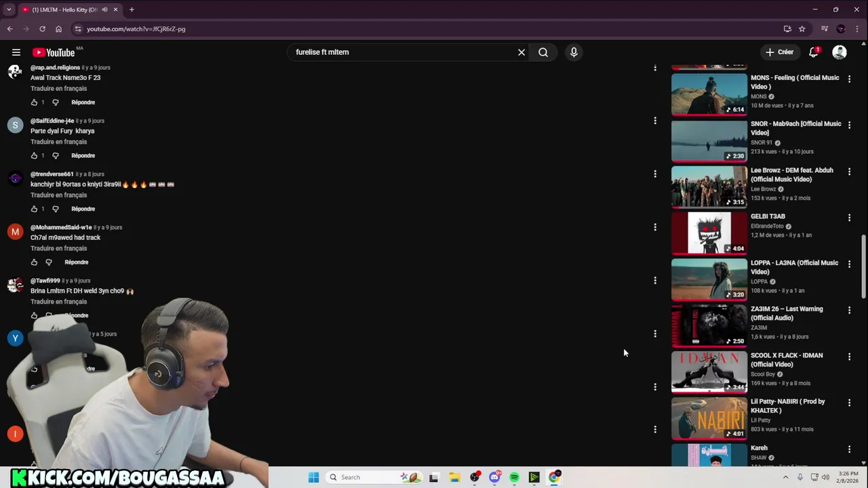This screenshot has height=488, width=868.
Task: Dislike the comment by @SaifEddine-j4e
Action: [56, 156]
